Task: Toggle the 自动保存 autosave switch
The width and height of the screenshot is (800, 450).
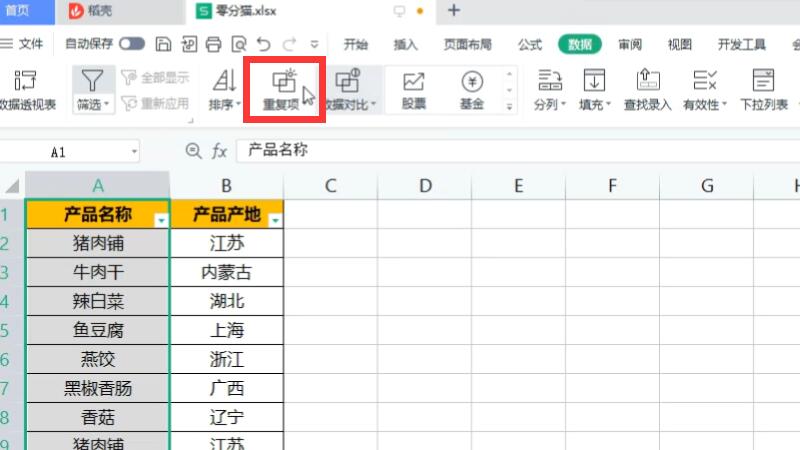Action: point(131,44)
